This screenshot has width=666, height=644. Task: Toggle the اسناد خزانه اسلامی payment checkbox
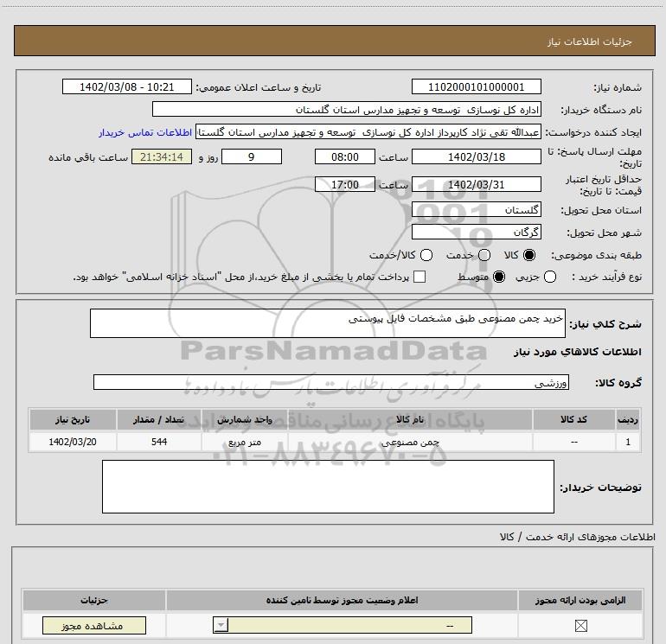[x=419, y=277]
